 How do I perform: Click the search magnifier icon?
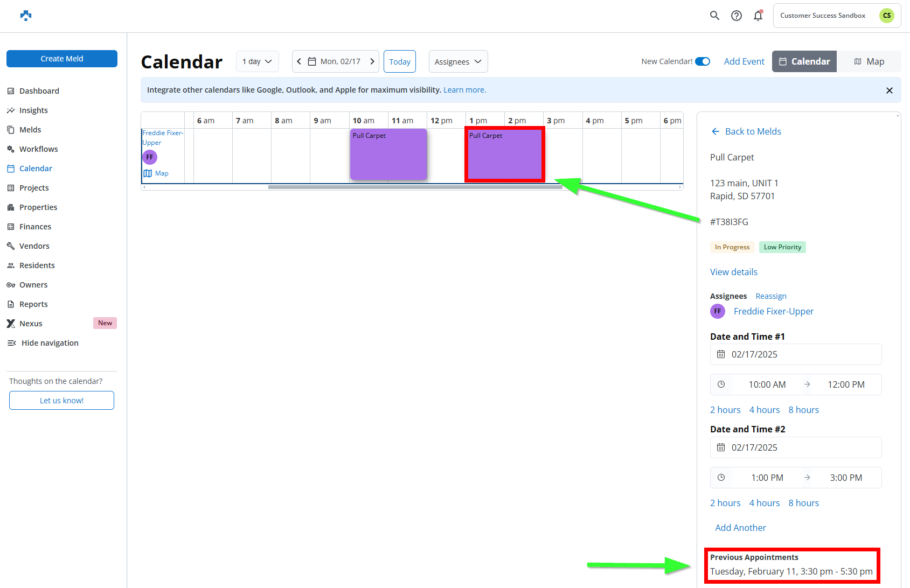click(714, 16)
